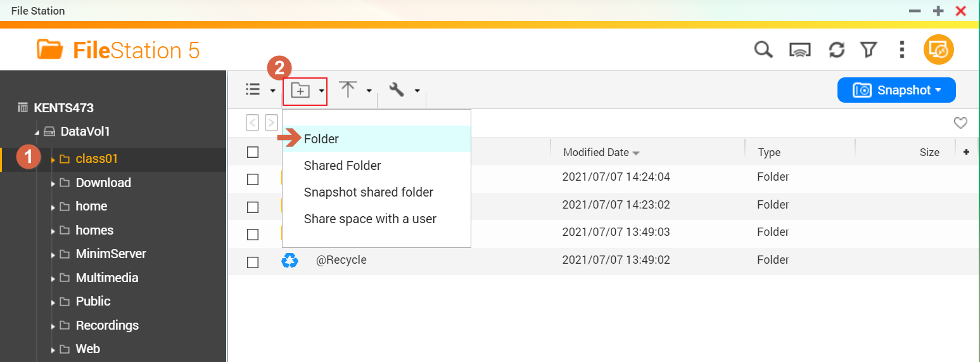Open the three-dot more settings menu
Viewport: 980px width, 362px height.
[901, 49]
